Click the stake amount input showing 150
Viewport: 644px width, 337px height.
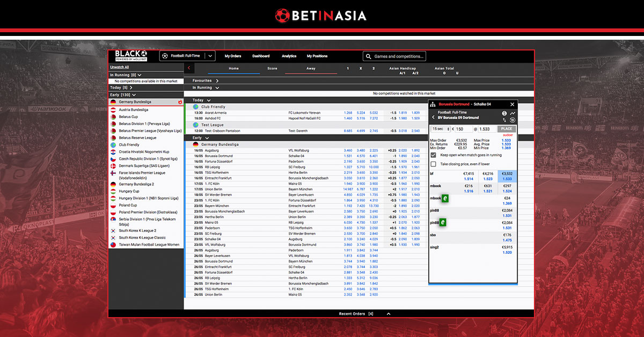tap(463, 128)
